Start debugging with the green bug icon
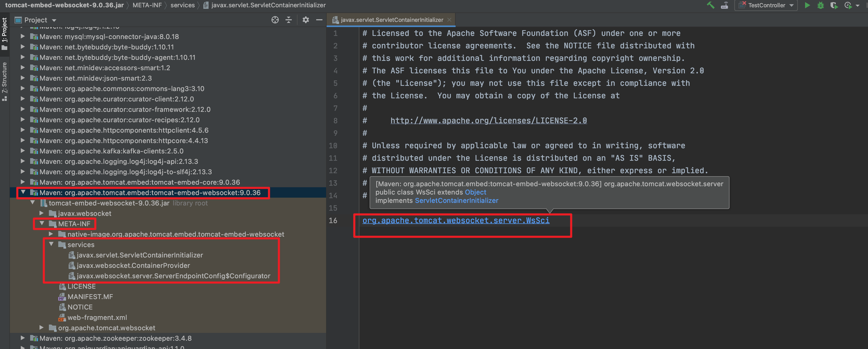The image size is (868, 349). click(820, 5)
